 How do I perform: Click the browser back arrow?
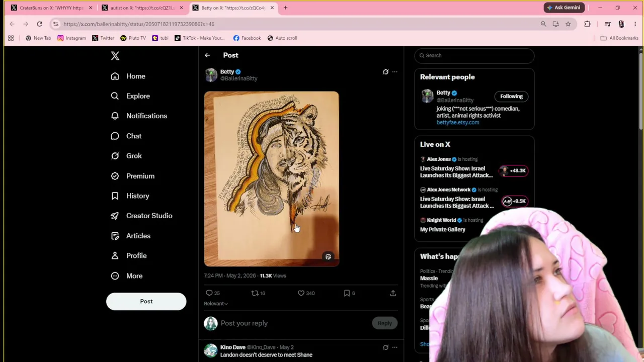coord(12,24)
